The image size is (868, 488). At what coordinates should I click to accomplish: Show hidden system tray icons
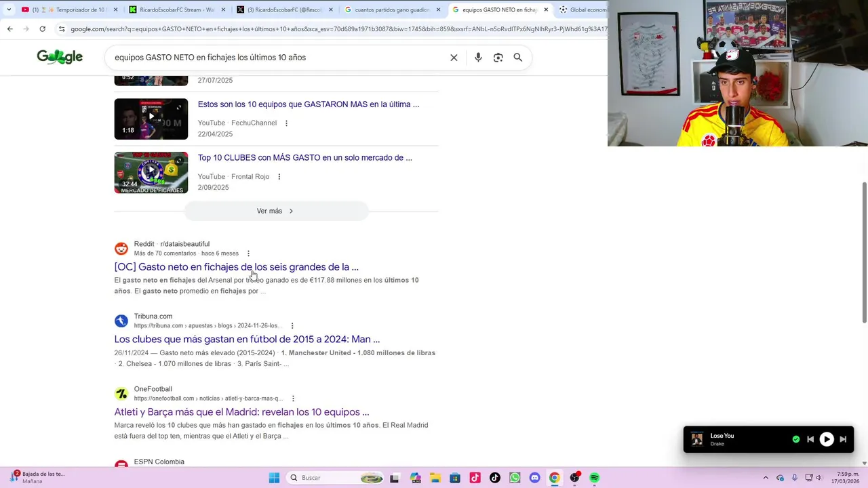click(766, 478)
